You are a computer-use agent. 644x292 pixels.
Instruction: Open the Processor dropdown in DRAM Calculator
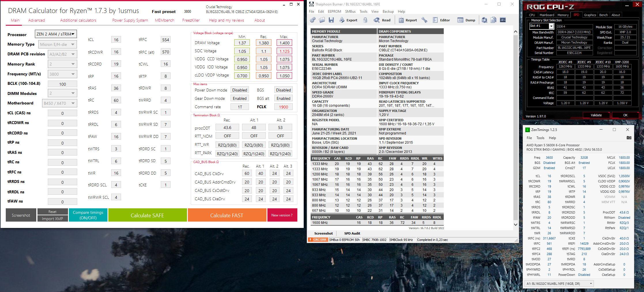click(x=56, y=34)
